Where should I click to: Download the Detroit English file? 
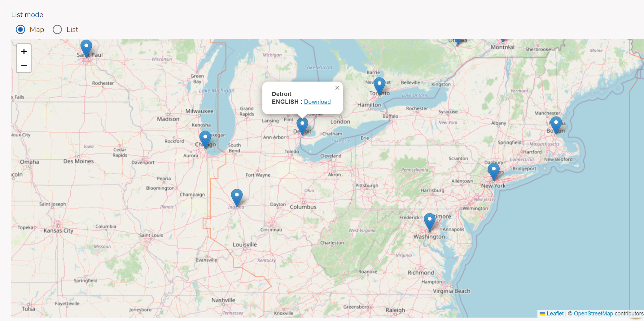[317, 102]
